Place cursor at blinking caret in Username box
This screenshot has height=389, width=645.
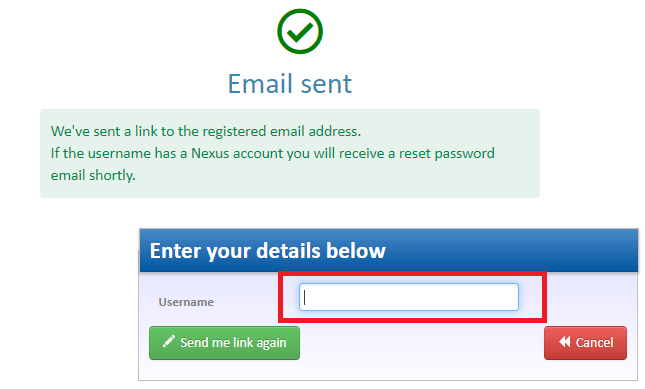point(304,297)
